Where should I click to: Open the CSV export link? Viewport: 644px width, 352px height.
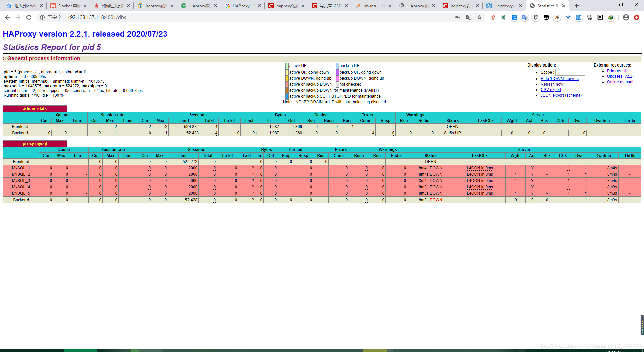coord(551,90)
